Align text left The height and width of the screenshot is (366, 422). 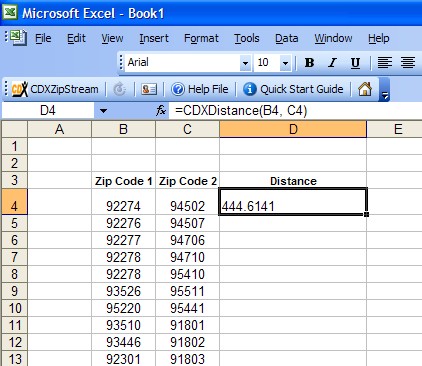click(x=385, y=62)
